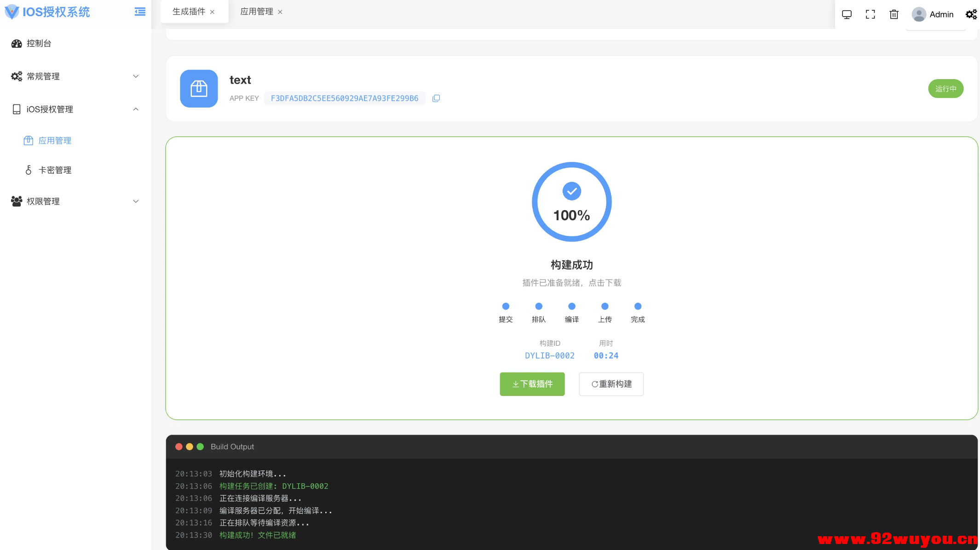The image size is (980, 550).
Task: Switch to the 应用管理 tab
Action: point(256,11)
